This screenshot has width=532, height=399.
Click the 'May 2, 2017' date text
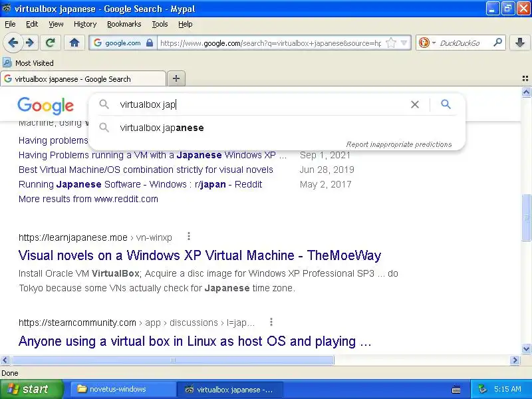(325, 184)
